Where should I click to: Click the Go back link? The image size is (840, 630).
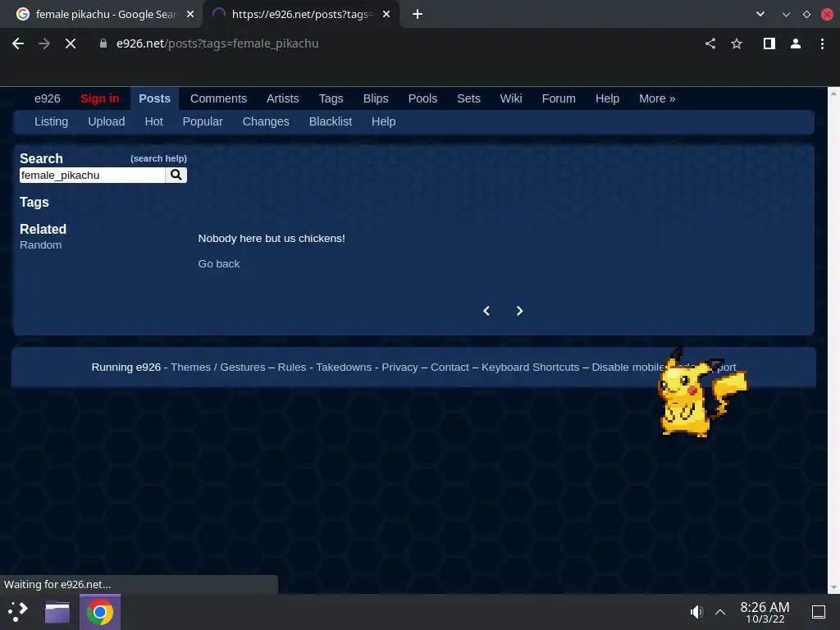pyautogui.click(x=218, y=263)
